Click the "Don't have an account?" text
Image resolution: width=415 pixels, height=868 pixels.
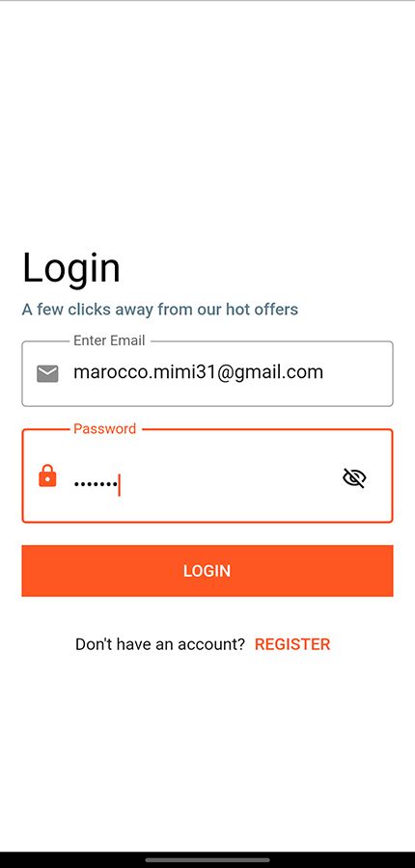point(160,644)
